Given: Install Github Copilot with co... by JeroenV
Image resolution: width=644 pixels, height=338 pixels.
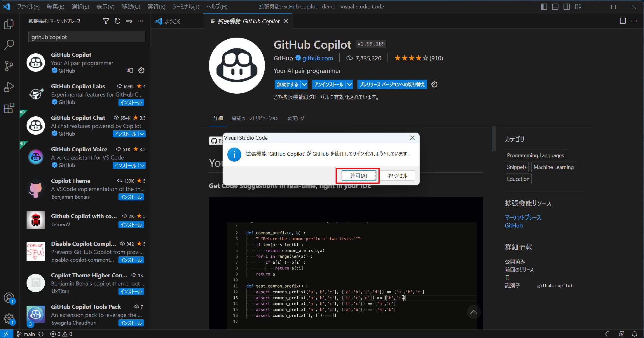Looking at the screenshot, I should pyautogui.click(x=131, y=225).
